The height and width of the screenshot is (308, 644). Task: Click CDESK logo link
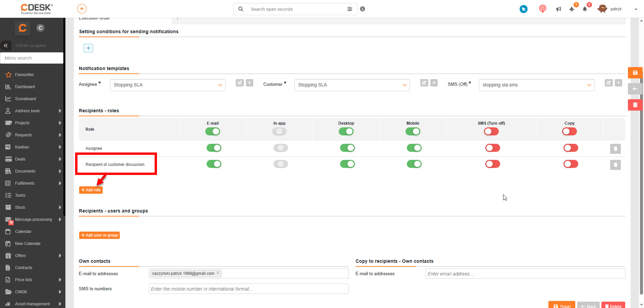[x=37, y=9]
